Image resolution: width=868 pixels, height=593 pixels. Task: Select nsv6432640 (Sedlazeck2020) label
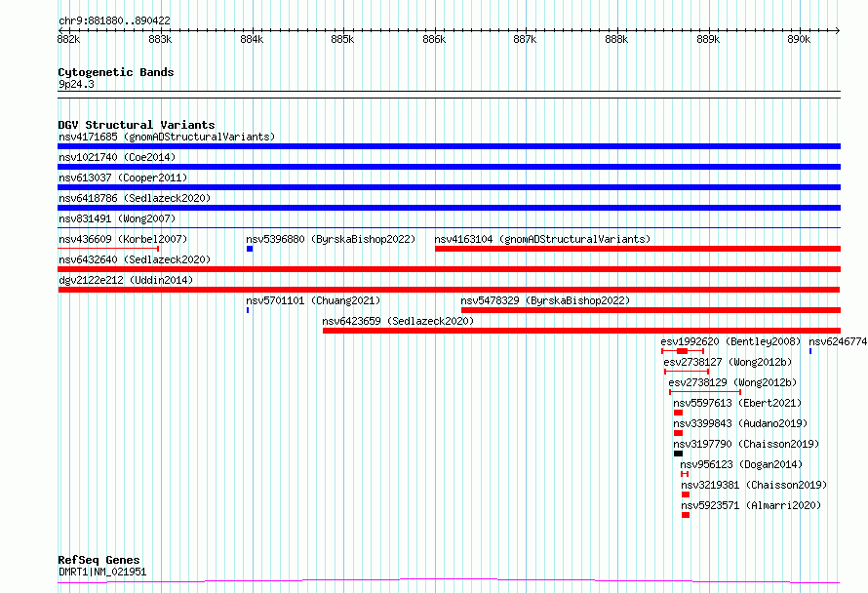point(135,259)
